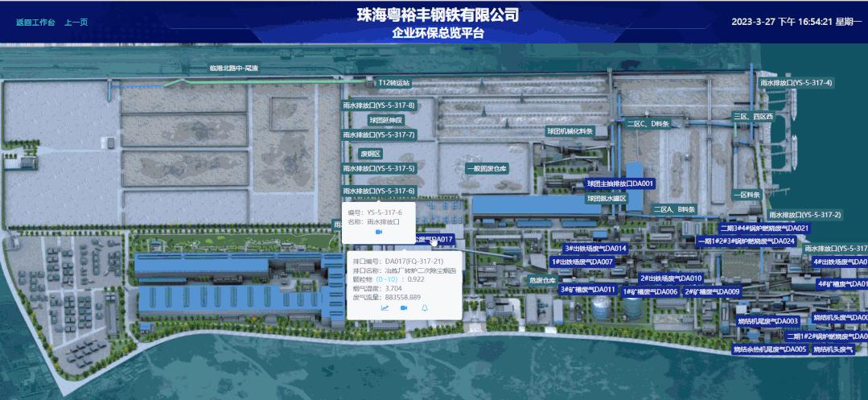
Task: Click 编号 YS-5-317-6 text in popup
Action: pyautogui.click(x=375, y=212)
